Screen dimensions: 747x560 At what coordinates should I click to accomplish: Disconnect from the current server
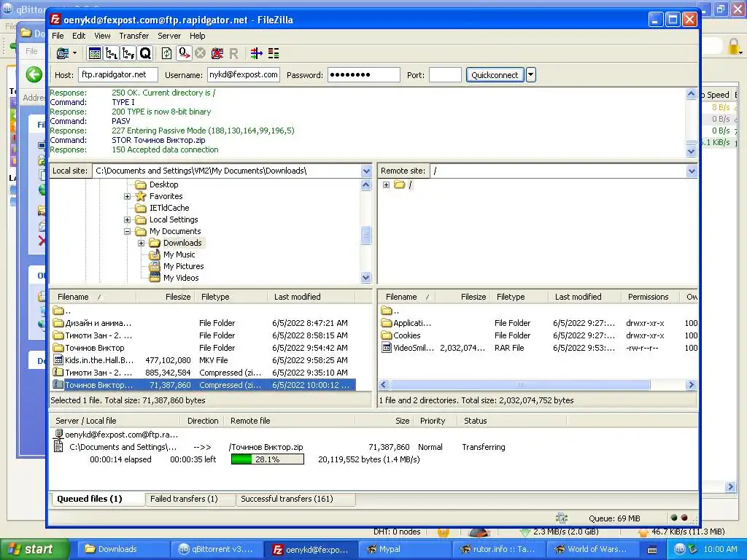pos(217,53)
